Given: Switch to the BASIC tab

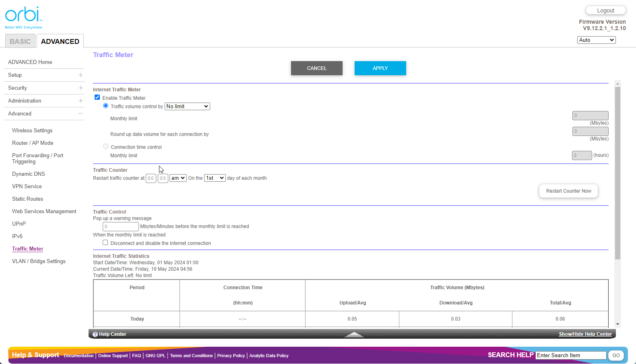Looking at the screenshot, I should pyautogui.click(x=20, y=41).
